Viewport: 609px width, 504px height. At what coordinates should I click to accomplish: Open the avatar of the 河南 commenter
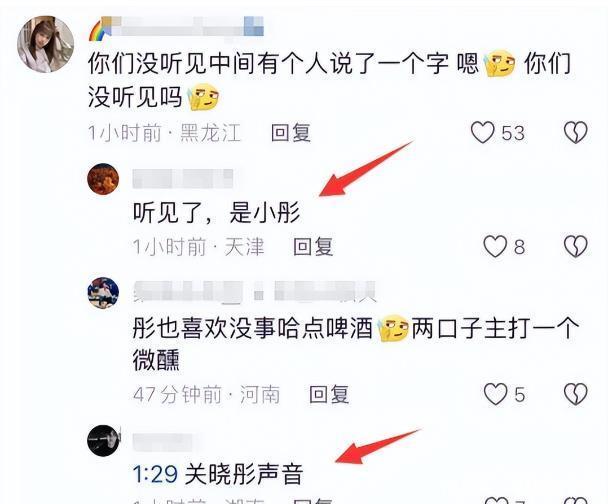point(103,293)
